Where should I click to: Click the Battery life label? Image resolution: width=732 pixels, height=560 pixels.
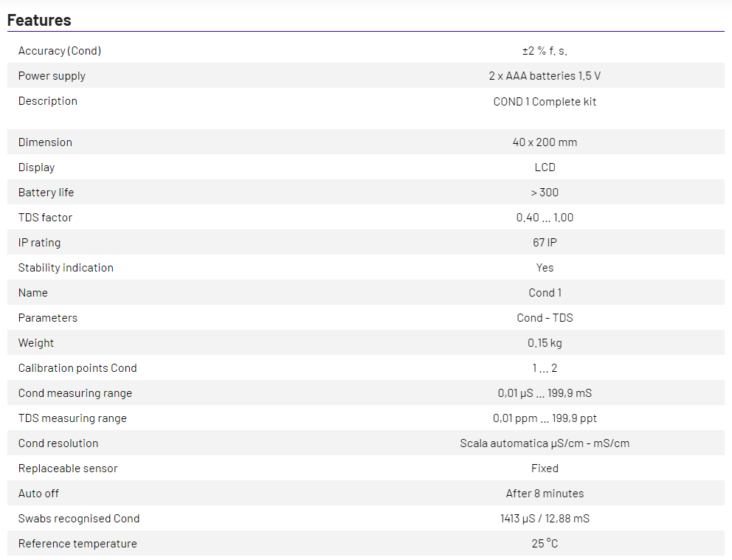[46, 193]
